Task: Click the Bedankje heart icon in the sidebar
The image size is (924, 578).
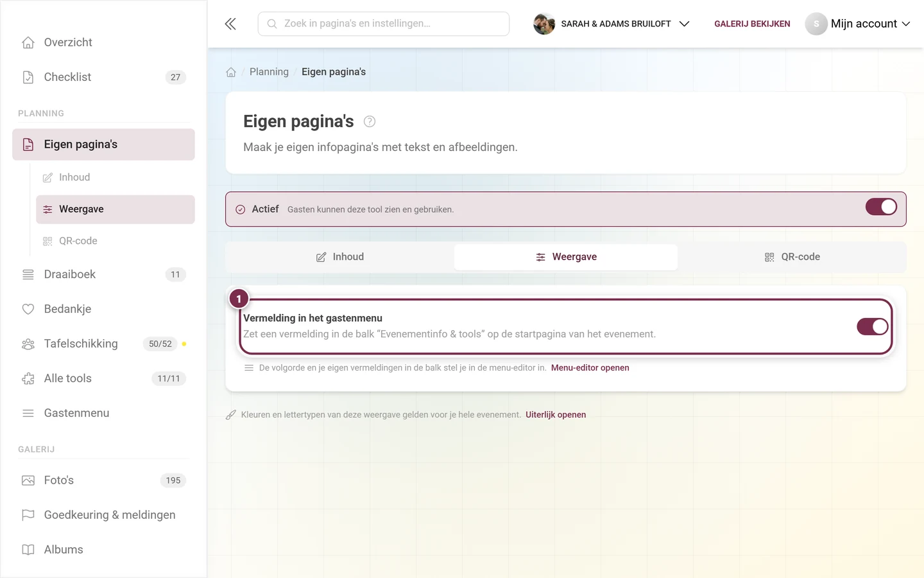Action: coord(28,309)
